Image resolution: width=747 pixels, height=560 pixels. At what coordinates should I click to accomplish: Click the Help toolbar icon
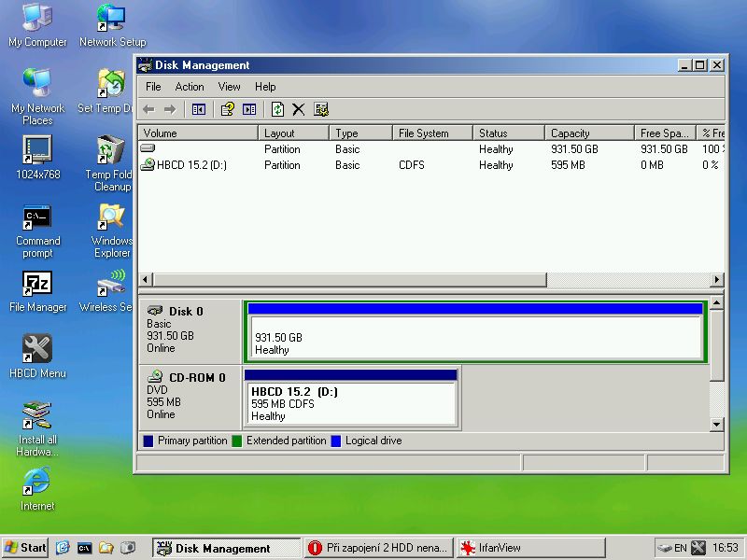[227, 109]
